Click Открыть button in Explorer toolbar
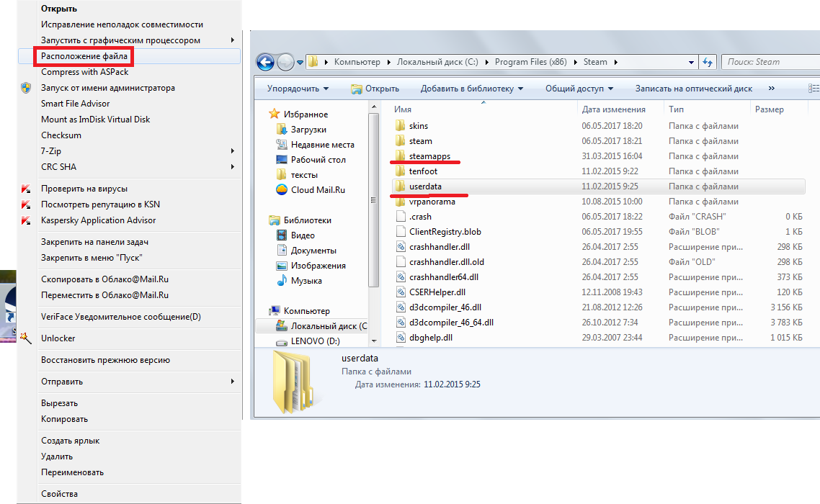This screenshot has height=504, width=820. tap(375, 89)
